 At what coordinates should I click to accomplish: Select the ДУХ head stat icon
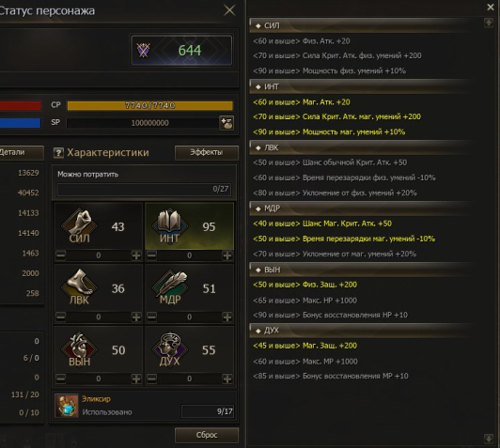[x=169, y=348]
